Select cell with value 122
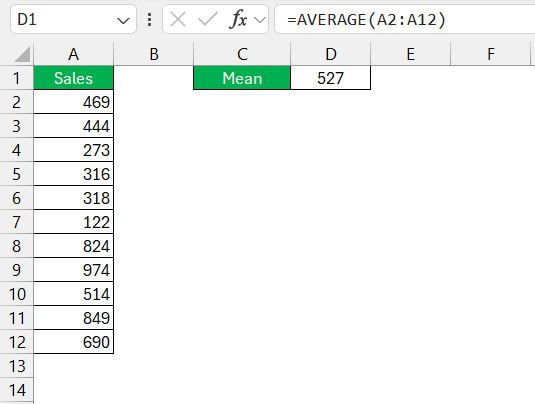The height and width of the screenshot is (404, 535). click(x=73, y=222)
